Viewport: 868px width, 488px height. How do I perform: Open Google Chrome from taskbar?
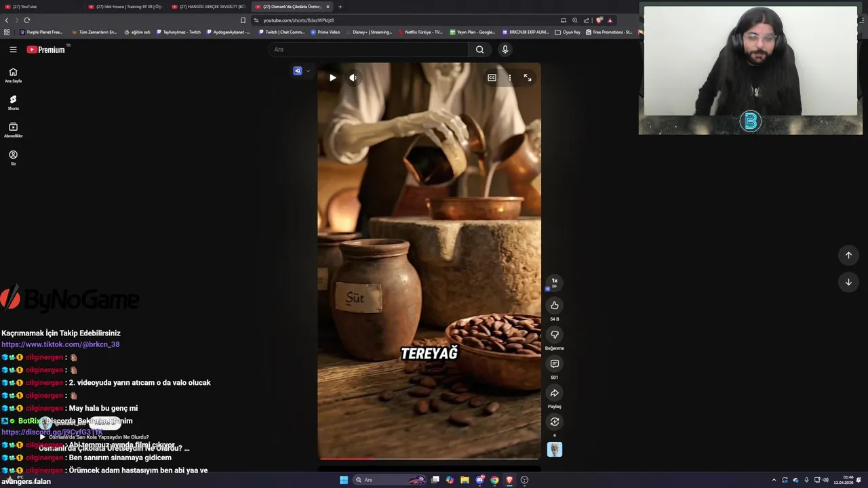click(494, 480)
